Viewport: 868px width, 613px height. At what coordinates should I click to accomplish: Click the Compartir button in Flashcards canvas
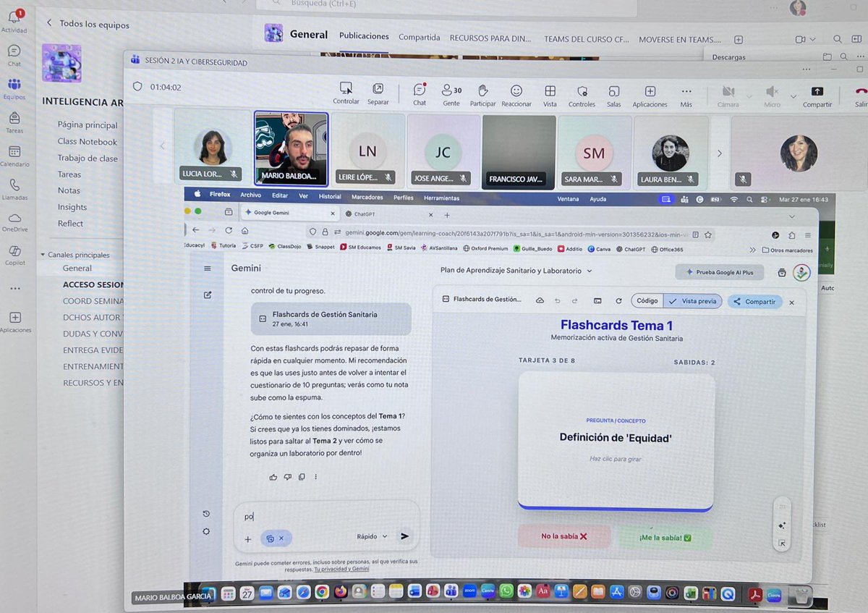click(x=754, y=302)
